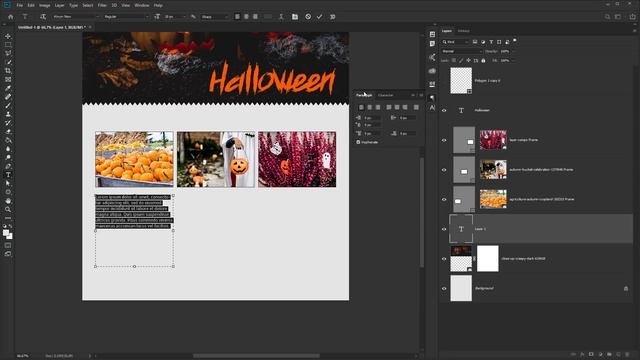Screen dimensions: 640x360
Task: Open the layer filter Kind dropdown
Action: [x=456, y=42]
